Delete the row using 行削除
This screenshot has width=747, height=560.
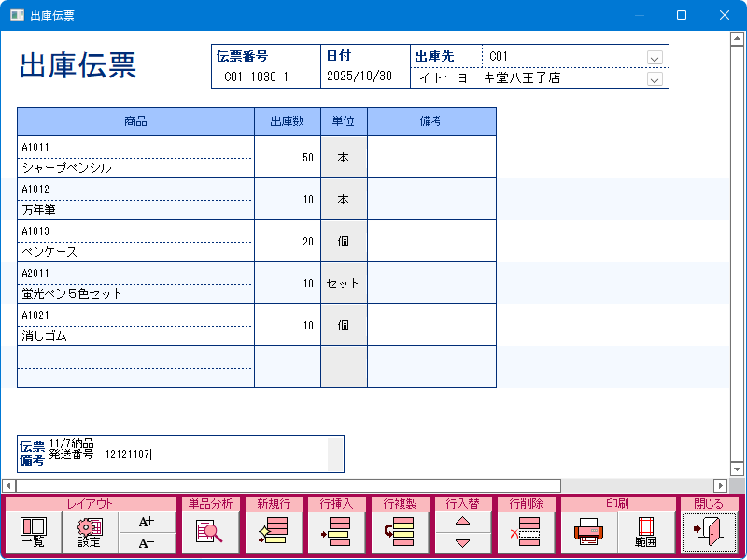point(526,533)
